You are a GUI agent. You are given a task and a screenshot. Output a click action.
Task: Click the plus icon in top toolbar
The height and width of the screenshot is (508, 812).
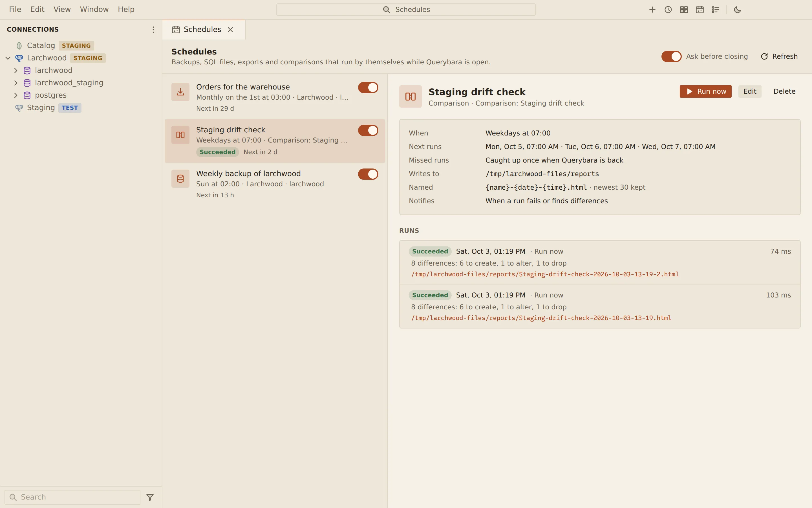(652, 10)
